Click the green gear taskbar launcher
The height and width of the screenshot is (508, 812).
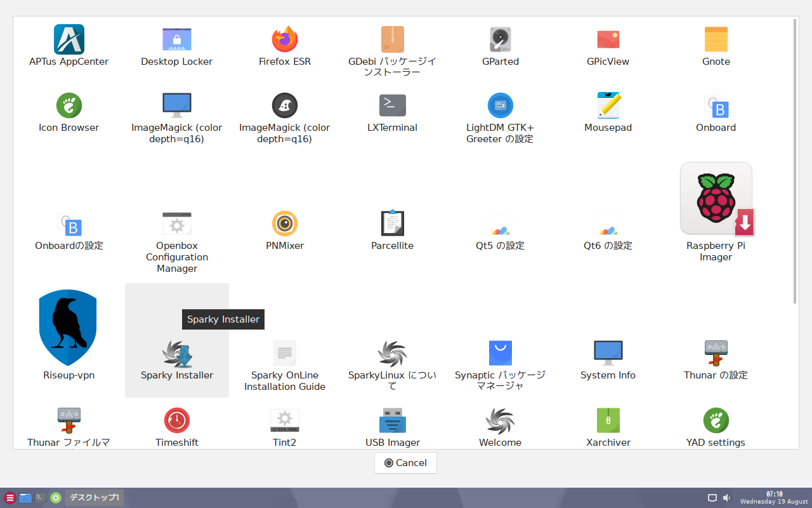click(x=56, y=498)
